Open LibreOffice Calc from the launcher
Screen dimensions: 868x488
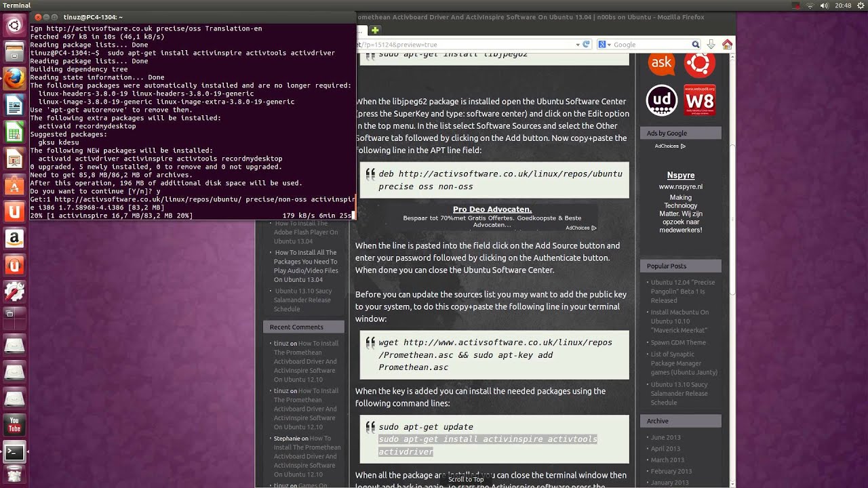14,132
